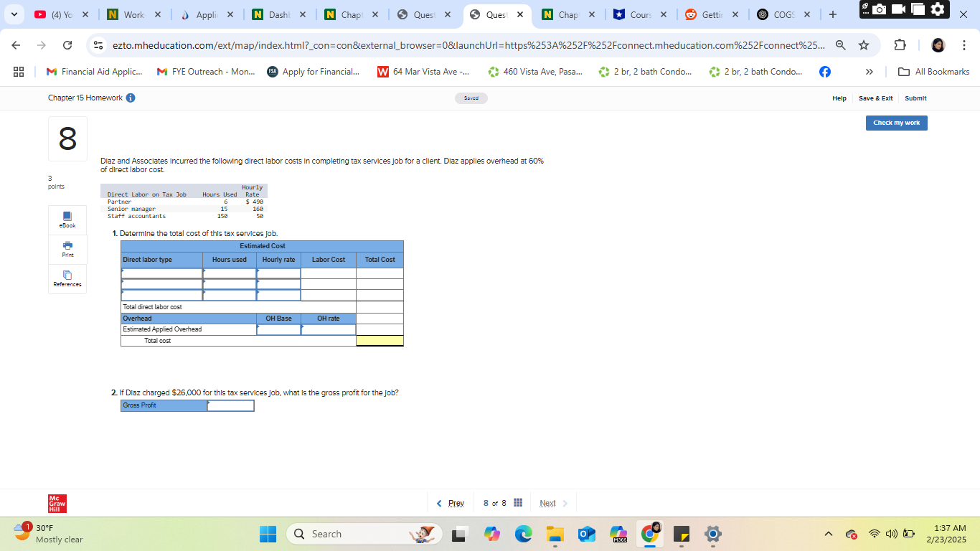The width and height of the screenshot is (980, 551).
Task: Click the Windows taskbar Search box
Action: click(366, 534)
